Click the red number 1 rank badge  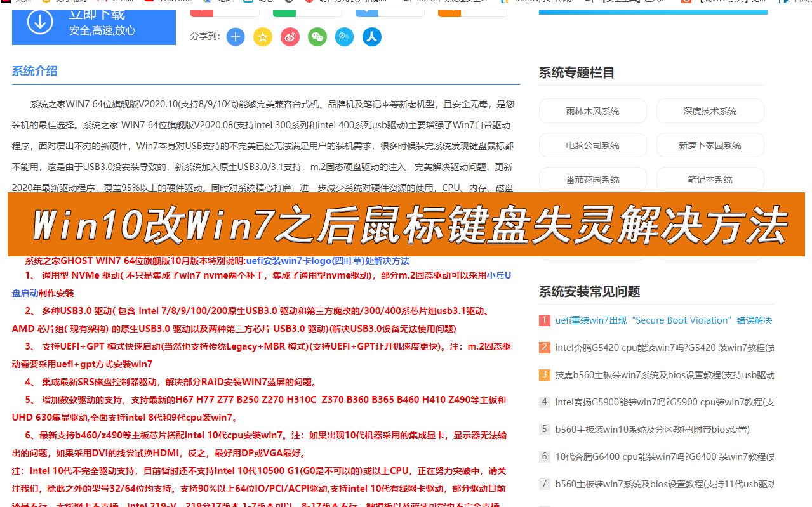pos(545,320)
